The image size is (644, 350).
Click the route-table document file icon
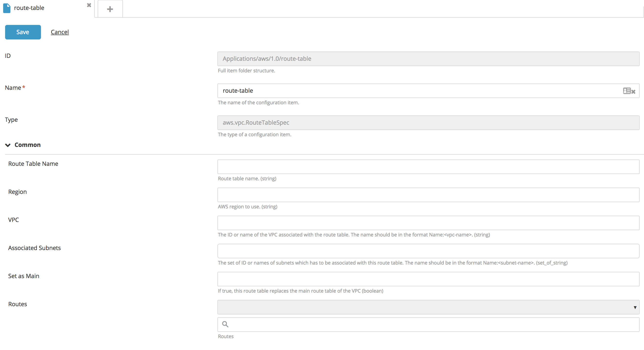tap(7, 8)
